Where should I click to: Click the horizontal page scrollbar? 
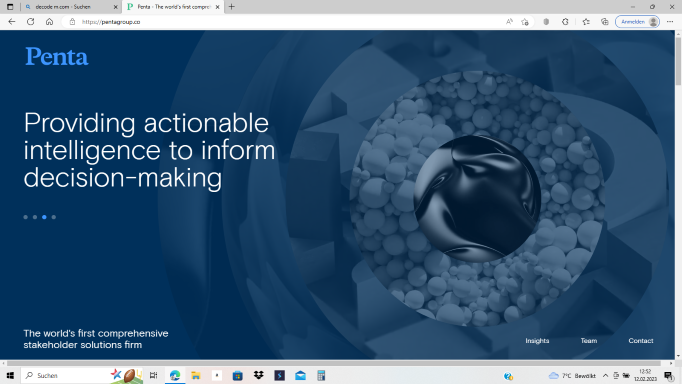[334, 363]
